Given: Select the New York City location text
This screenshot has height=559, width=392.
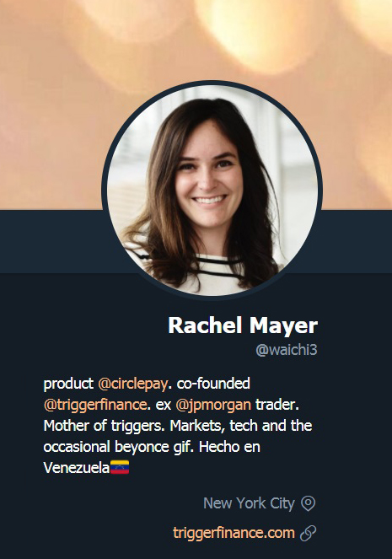Looking at the screenshot, I should coord(249,503).
